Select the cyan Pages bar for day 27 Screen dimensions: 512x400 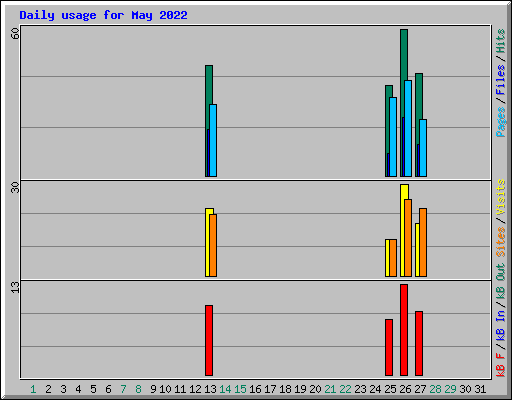pos(423,148)
